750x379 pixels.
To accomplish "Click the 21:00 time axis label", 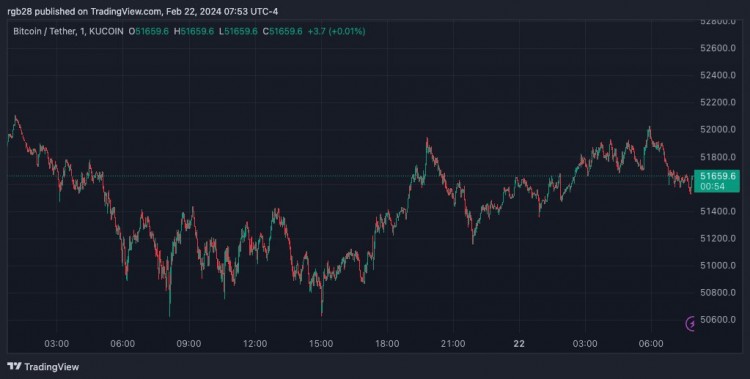I will pos(452,344).
